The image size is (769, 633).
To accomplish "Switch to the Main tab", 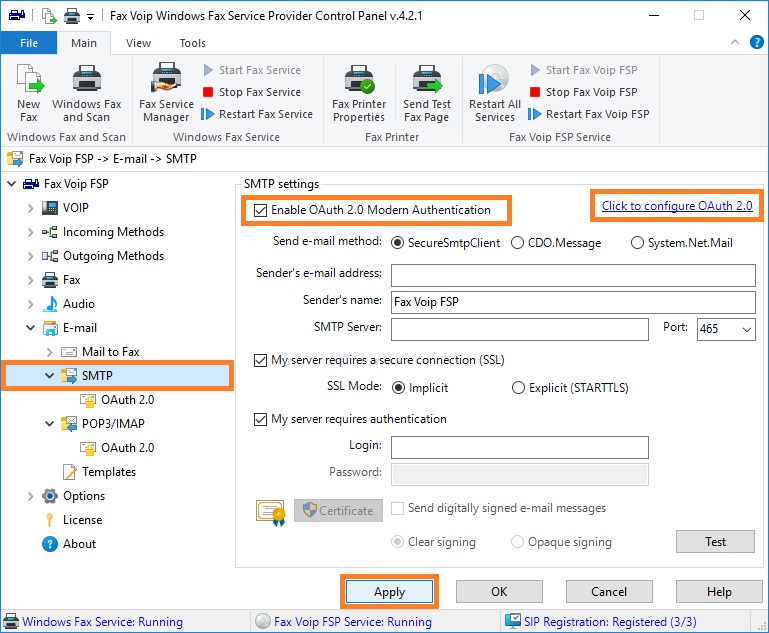I will tap(84, 43).
